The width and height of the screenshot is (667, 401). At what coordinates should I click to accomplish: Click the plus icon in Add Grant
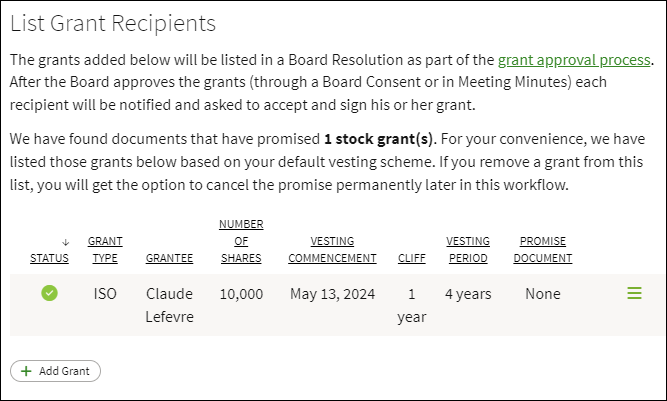pyautogui.click(x=25, y=371)
